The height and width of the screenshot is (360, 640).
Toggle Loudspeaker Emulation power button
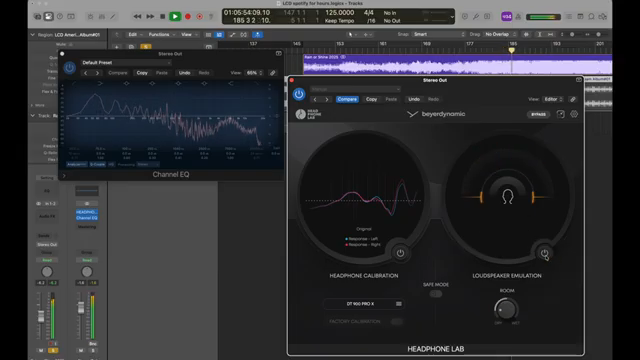tap(544, 253)
